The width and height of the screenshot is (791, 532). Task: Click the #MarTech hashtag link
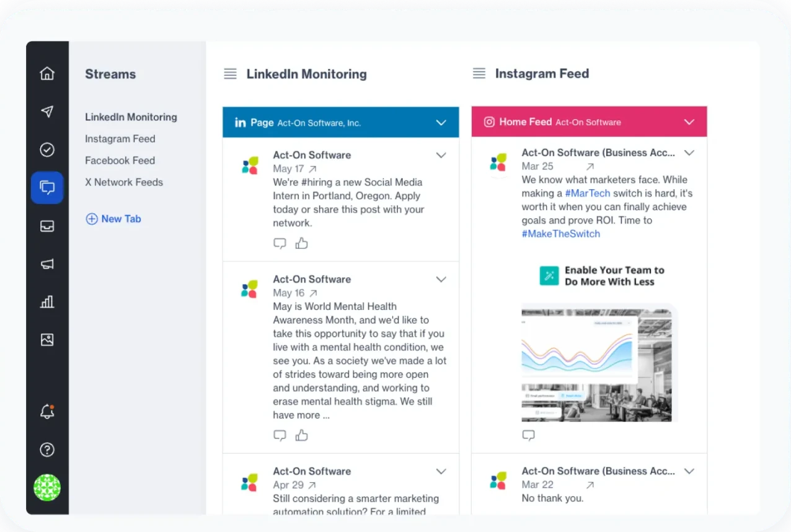pyautogui.click(x=587, y=193)
